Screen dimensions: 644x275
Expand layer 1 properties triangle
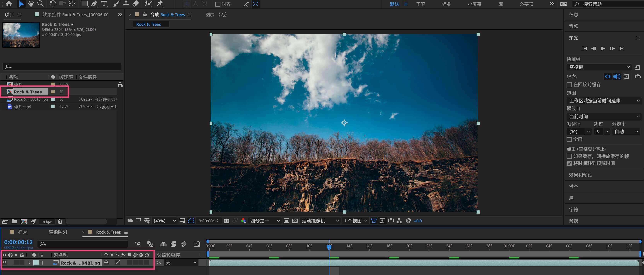[30, 262]
